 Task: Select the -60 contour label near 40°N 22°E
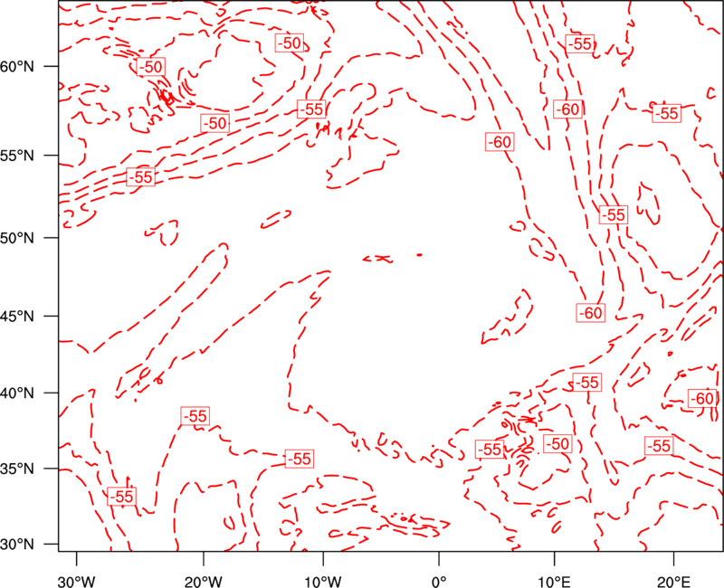click(x=703, y=398)
